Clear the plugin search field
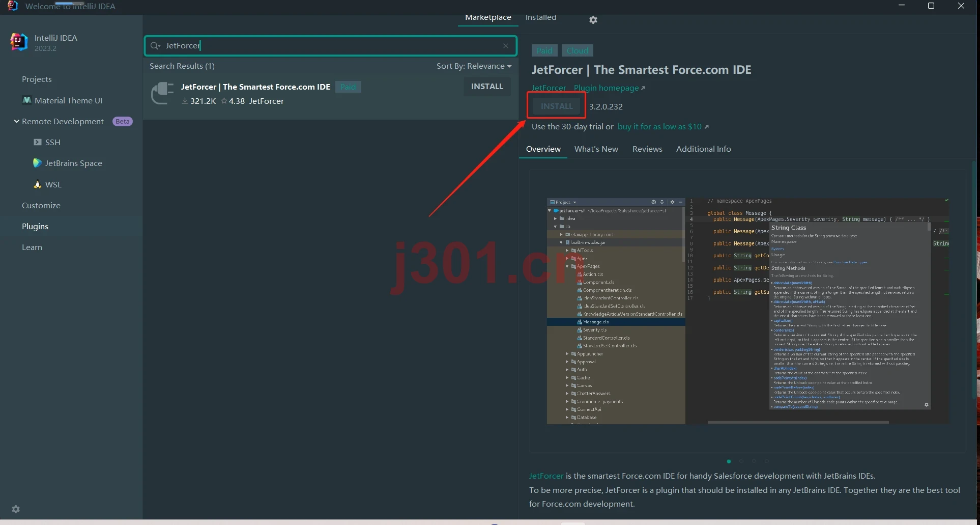980x525 pixels. 506,46
